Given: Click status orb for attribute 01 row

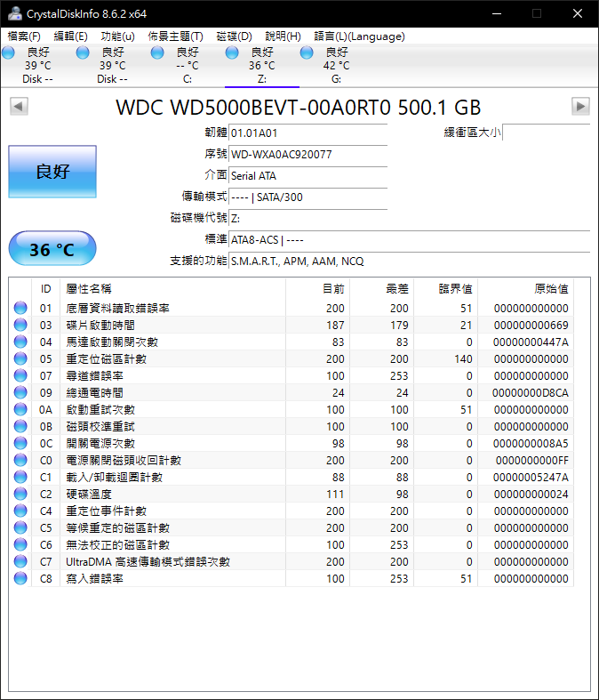Looking at the screenshot, I should 20,308.
